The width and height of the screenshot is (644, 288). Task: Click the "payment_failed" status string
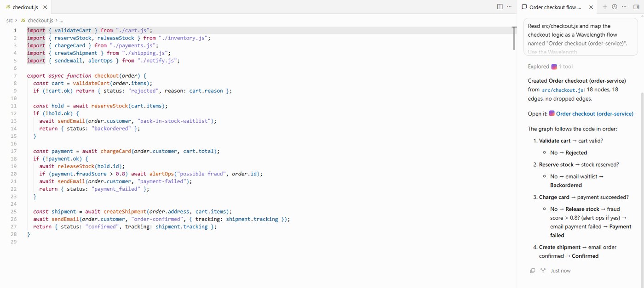click(115, 189)
